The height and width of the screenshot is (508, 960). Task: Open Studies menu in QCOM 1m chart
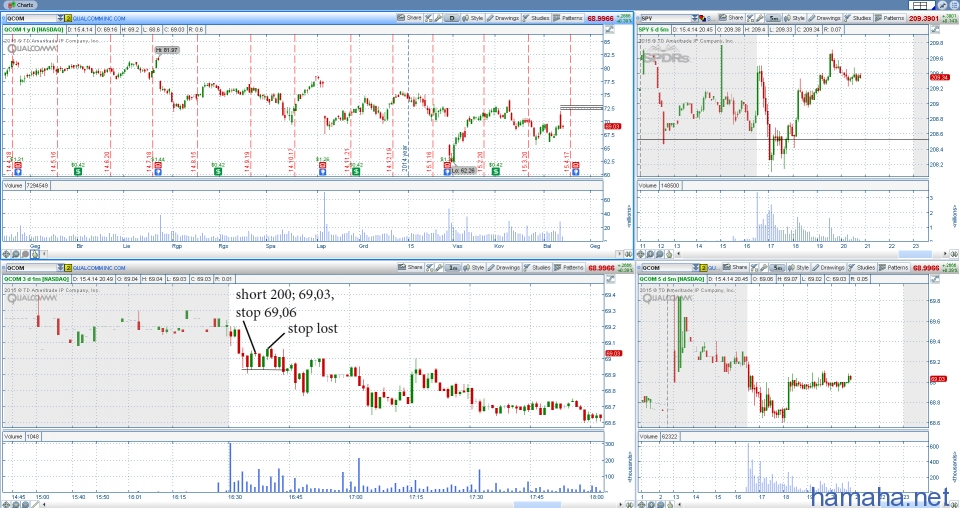[536, 267]
